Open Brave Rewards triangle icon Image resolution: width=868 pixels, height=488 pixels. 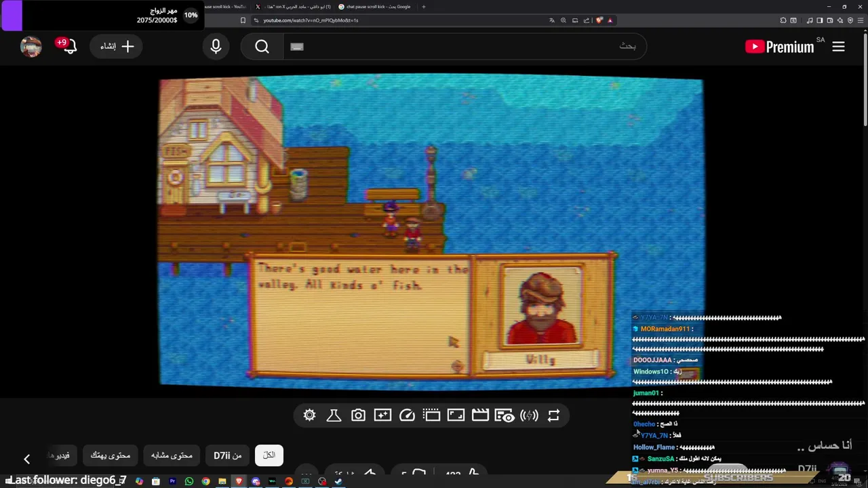click(610, 20)
